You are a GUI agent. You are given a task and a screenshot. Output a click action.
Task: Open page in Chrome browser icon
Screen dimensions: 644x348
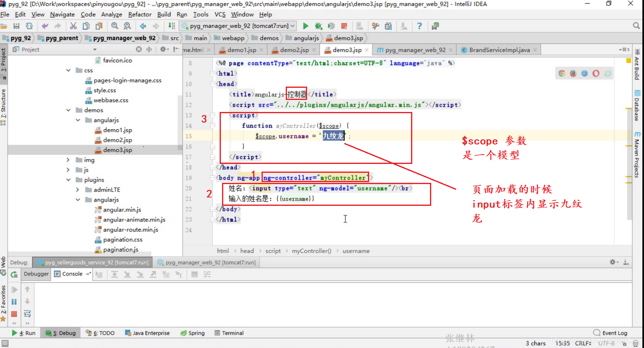tap(562, 73)
